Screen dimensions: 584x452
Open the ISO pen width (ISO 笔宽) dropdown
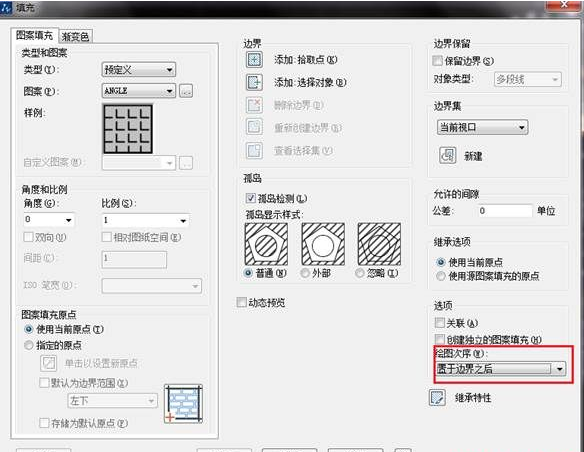(x=152, y=286)
